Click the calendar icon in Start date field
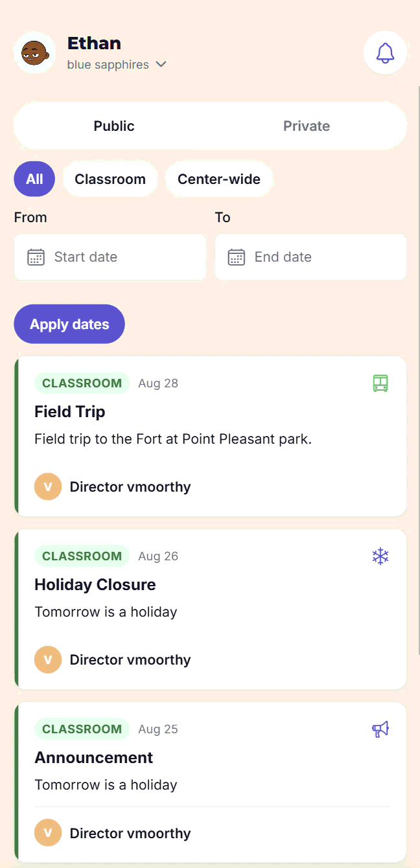 [36, 257]
